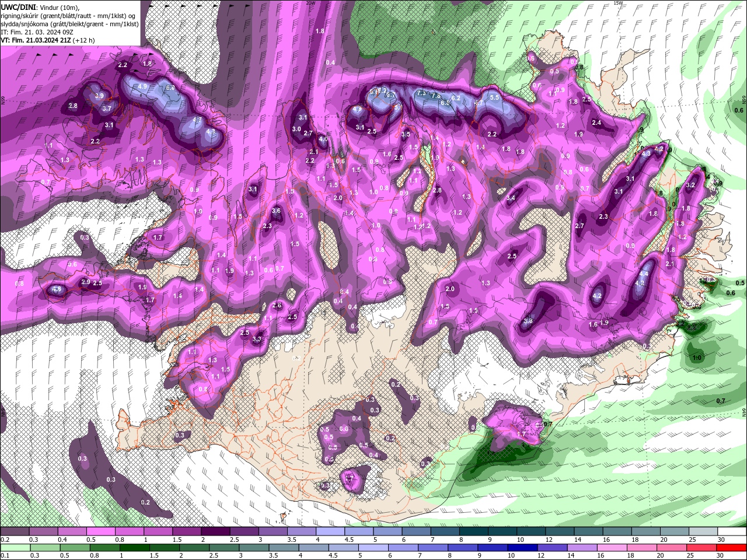
Task: Click the pink 18–20 rain legend swatch
Action: click(641, 548)
